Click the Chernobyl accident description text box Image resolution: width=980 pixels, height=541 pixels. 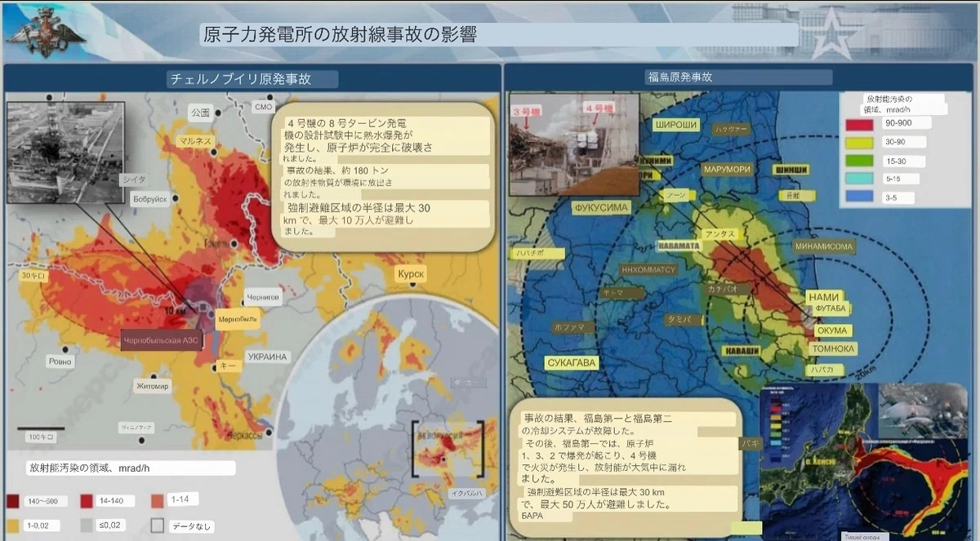tap(382, 176)
